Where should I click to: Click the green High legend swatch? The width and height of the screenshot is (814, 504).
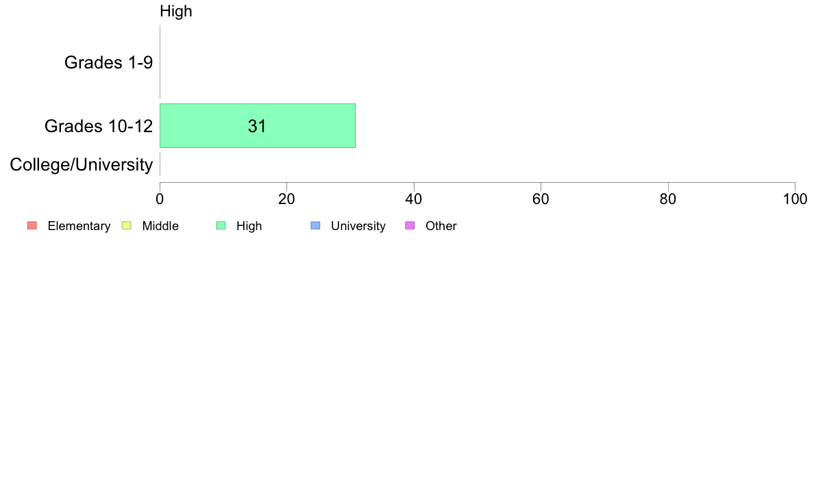pyautogui.click(x=221, y=225)
